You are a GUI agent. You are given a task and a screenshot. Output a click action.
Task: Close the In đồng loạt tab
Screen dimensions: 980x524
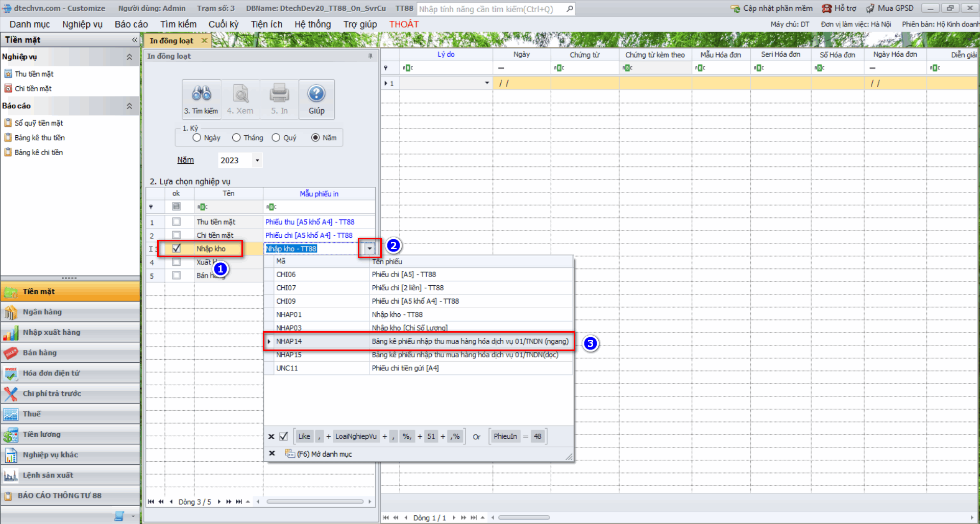(205, 41)
